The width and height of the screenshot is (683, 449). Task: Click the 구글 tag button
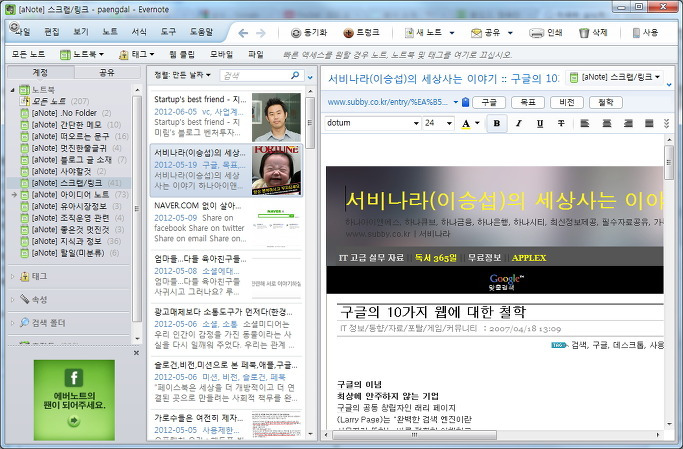[x=489, y=102]
